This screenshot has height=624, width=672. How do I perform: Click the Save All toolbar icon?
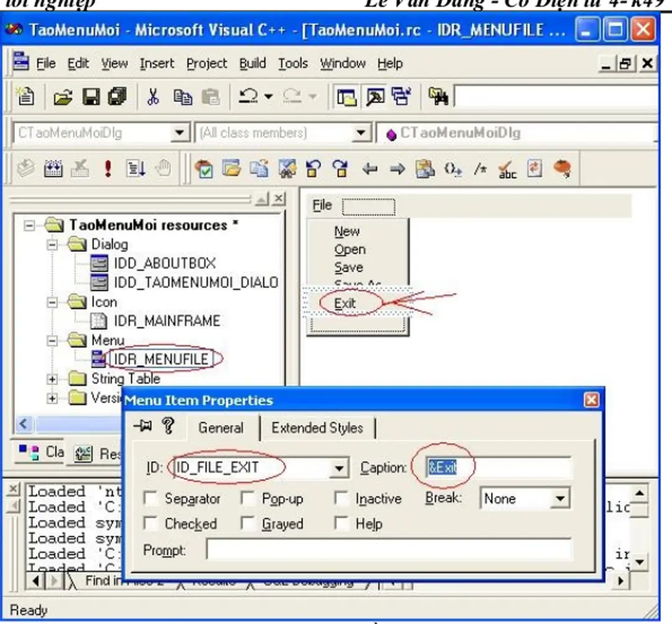[x=116, y=97]
